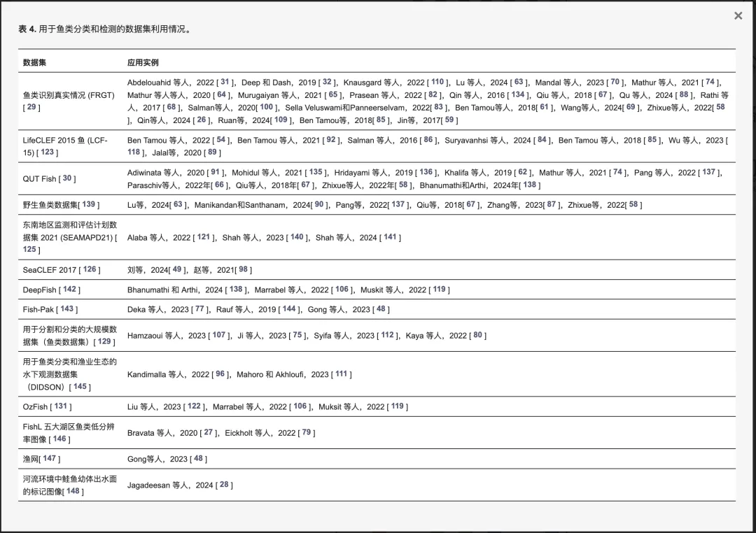Open reference 84 after Suryavanhsi 2024
Viewport: 756px width, 533px height.
[542, 140]
